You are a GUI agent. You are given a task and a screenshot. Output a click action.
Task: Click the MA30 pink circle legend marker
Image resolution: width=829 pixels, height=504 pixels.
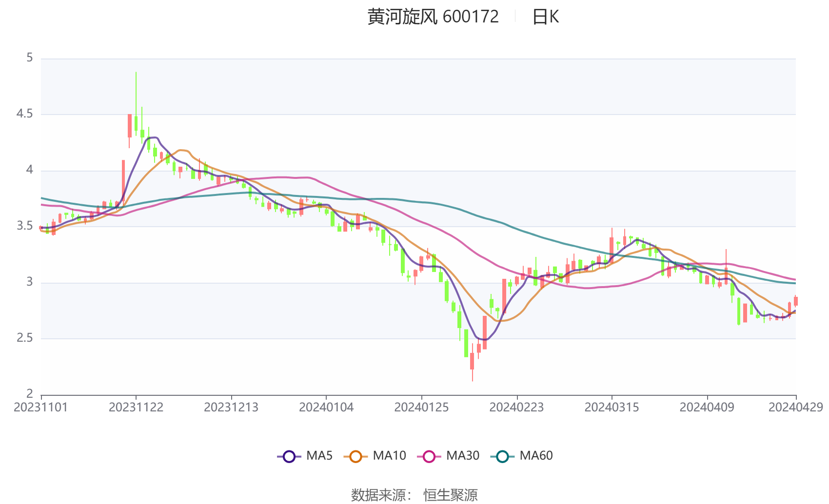click(x=429, y=456)
